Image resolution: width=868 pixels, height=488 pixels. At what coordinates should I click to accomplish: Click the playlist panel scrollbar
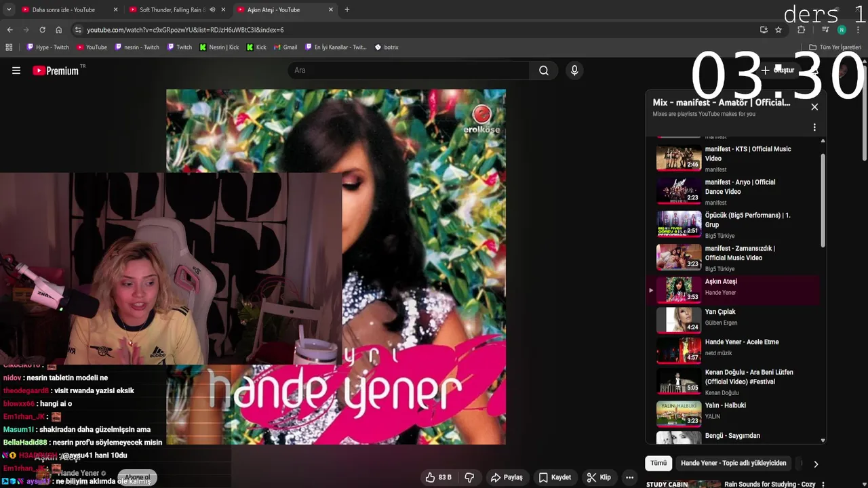point(823,200)
